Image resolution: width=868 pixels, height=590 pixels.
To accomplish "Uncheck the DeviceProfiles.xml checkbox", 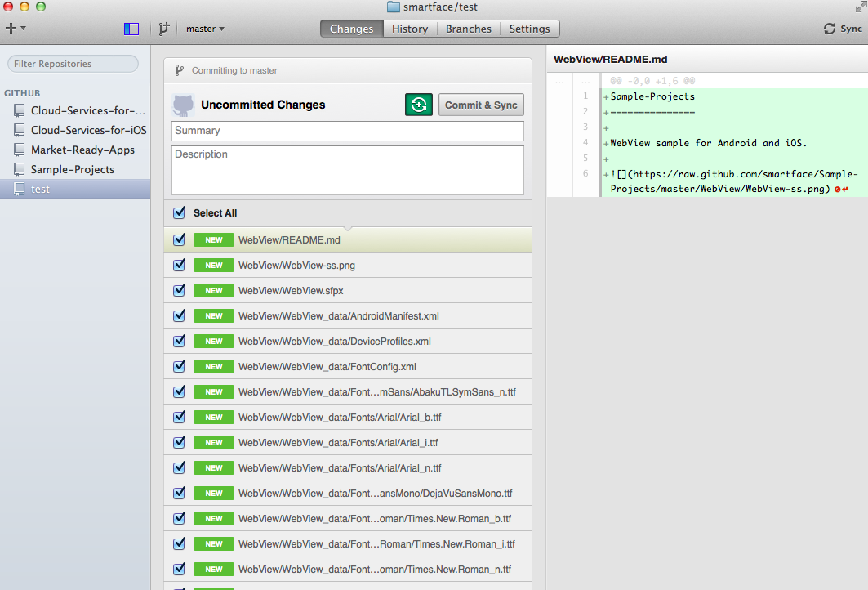I will pyautogui.click(x=179, y=341).
